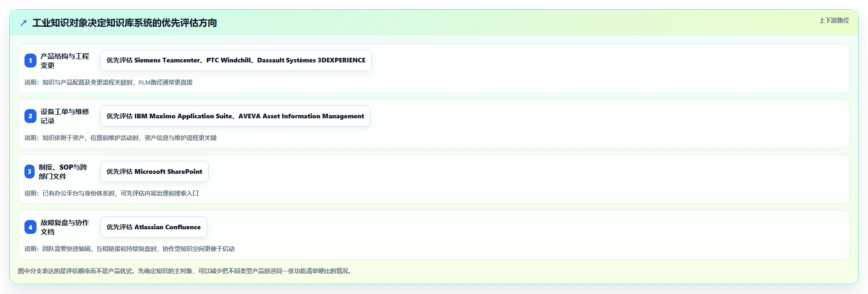Click the number 2 badge
This screenshot has width=868, height=294.
click(x=30, y=116)
